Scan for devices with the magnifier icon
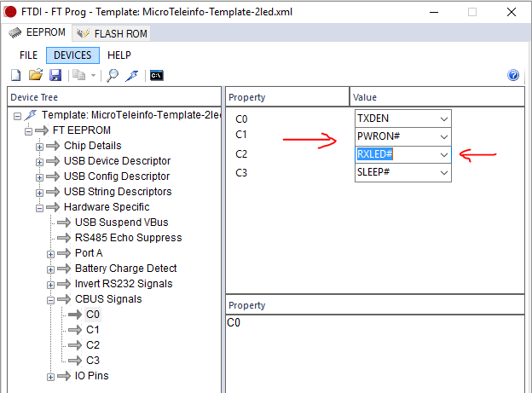This screenshot has width=532, height=393. point(113,75)
